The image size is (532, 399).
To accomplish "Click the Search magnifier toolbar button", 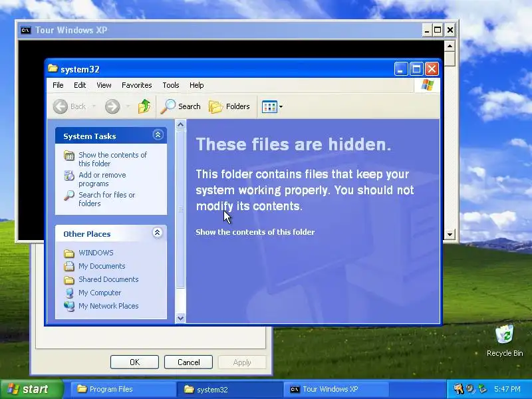I will [x=180, y=106].
